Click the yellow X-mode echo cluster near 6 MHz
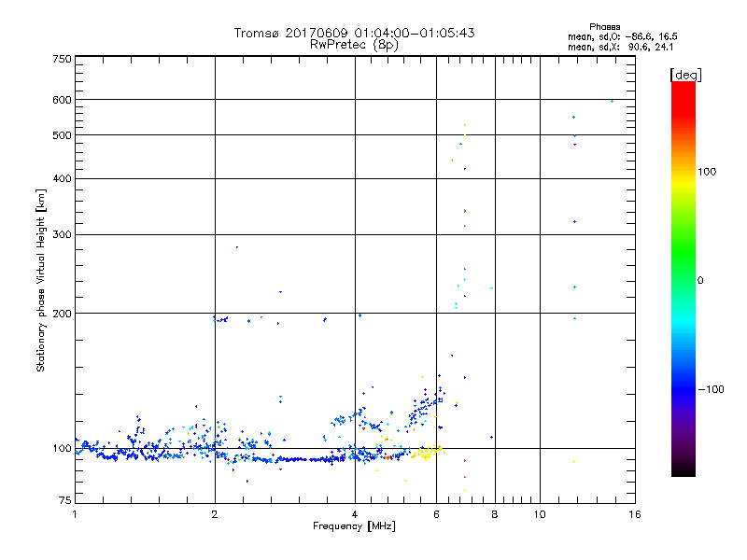The image size is (747, 560). click(x=428, y=452)
